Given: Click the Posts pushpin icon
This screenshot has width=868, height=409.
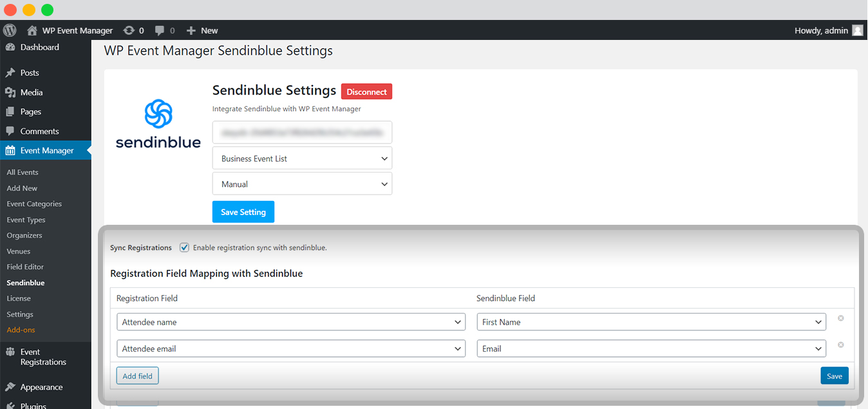Looking at the screenshot, I should click(x=10, y=73).
